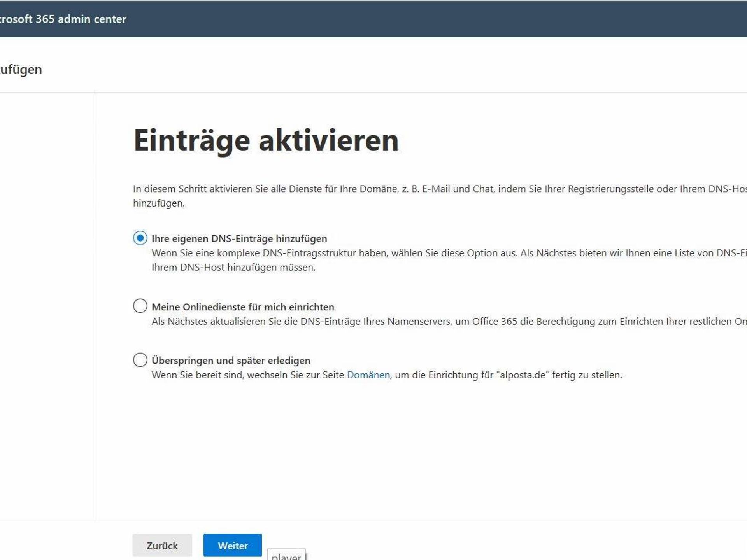Click the Microsoft 365 admin center title

point(62,19)
